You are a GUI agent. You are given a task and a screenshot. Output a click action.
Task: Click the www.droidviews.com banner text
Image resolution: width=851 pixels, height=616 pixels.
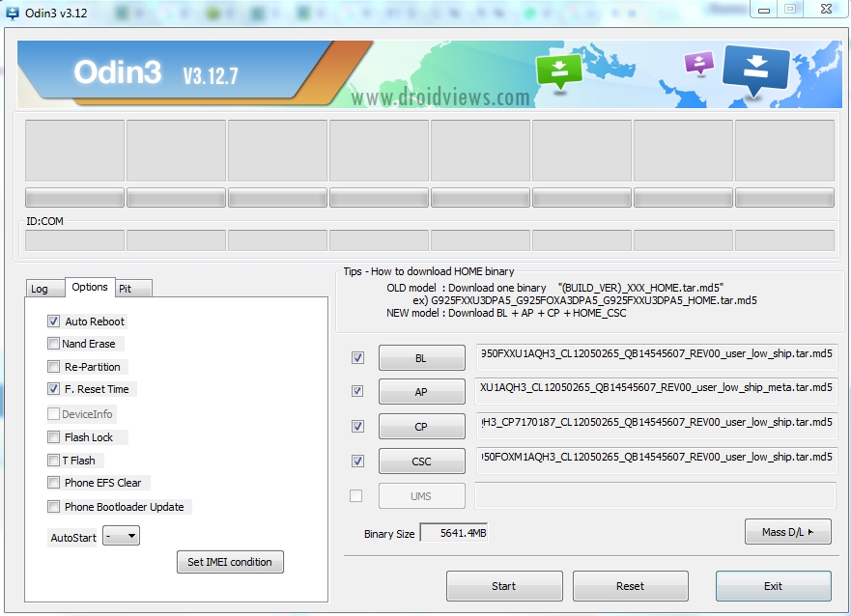point(440,98)
